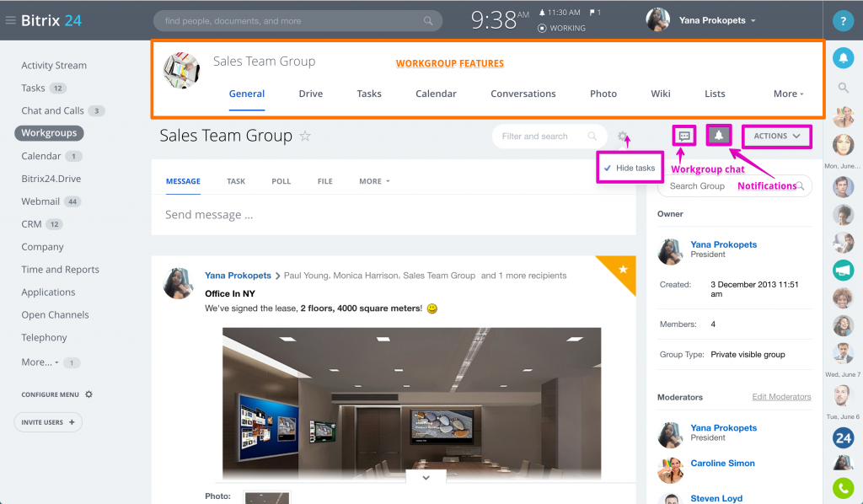
Task: Click the plus icon on Invite Users
Action: click(x=72, y=422)
